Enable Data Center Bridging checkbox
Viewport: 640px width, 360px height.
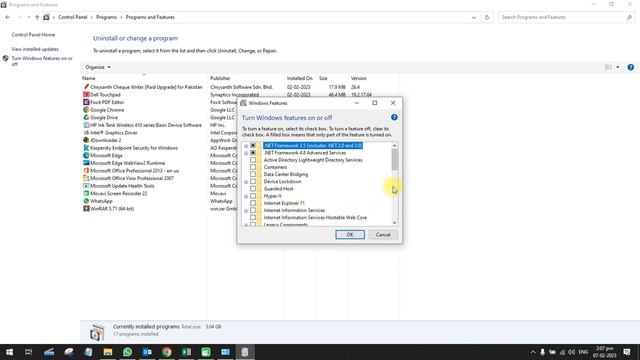click(253, 174)
